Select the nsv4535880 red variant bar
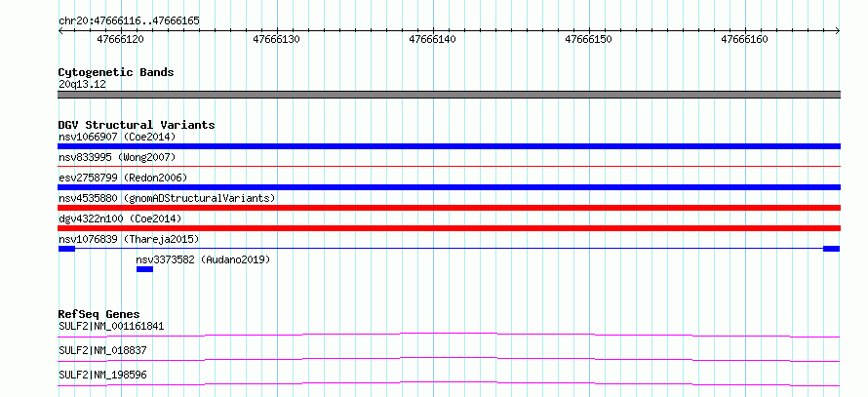Screen dimensions: 868x397 [x=449, y=208]
